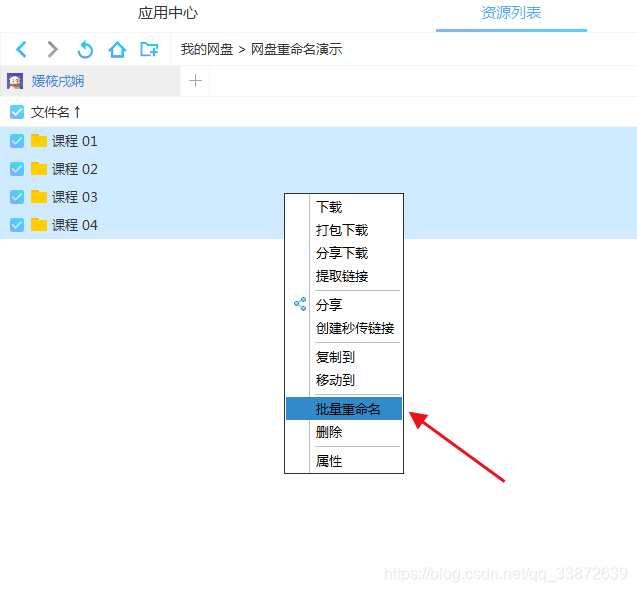Switch to the 应用中心 tab
The image size is (637, 592).
point(167,13)
